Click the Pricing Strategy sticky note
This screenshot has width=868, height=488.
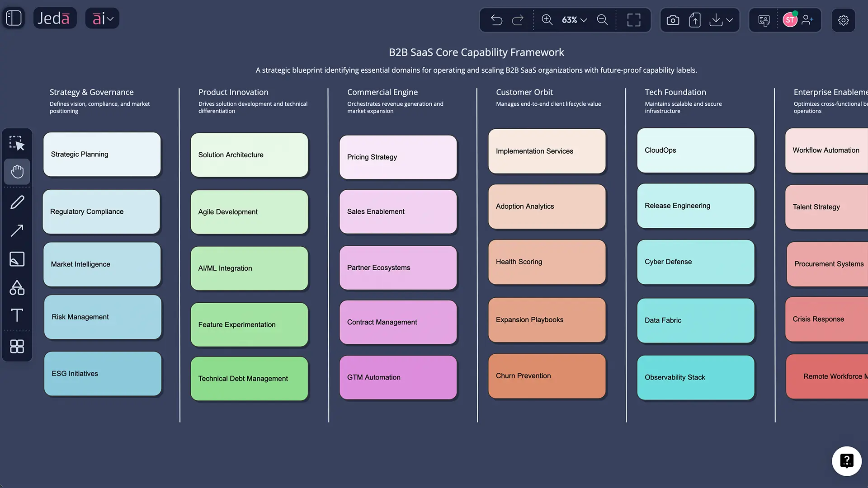(x=398, y=157)
